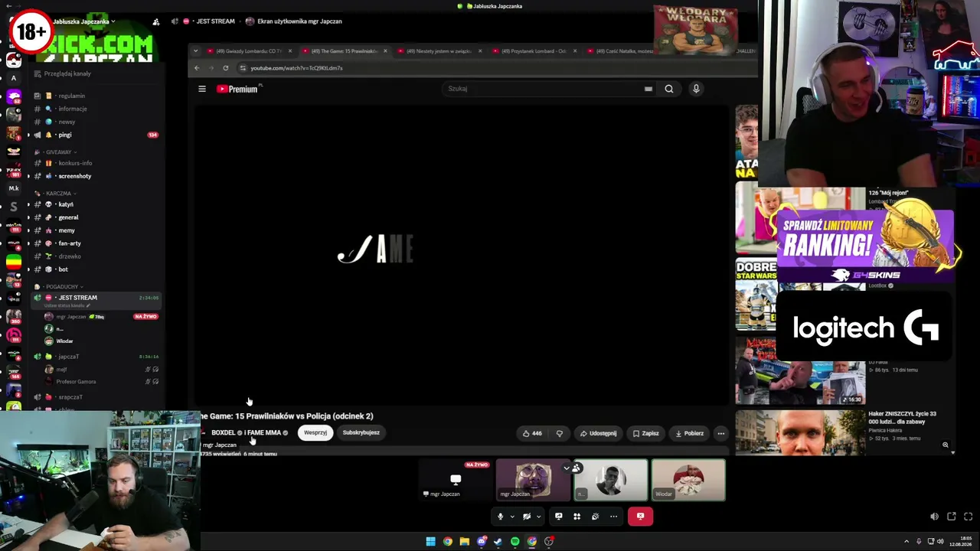This screenshot has height=551, width=980.
Task: Adjust the stream volume speaker icon
Action: [934, 517]
